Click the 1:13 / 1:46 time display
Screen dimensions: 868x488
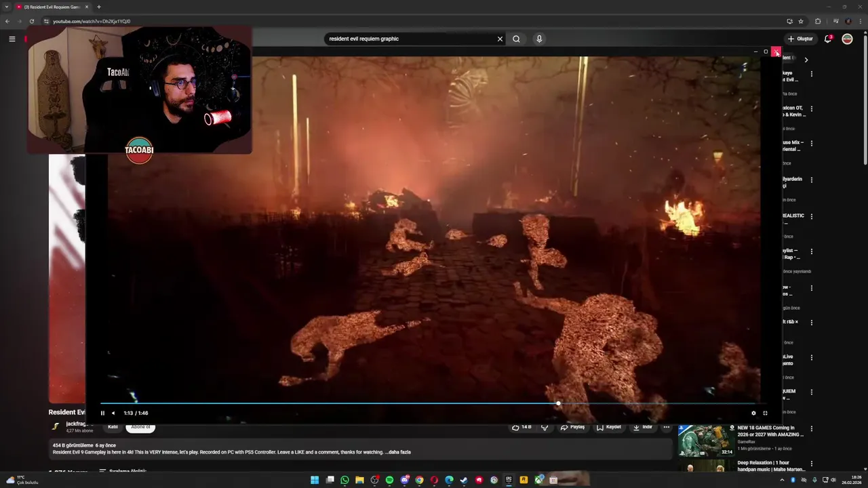[x=136, y=413]
